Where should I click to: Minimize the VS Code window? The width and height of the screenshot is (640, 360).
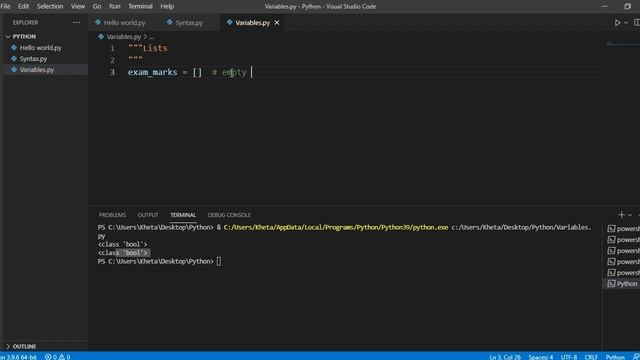tap(605, 7)
